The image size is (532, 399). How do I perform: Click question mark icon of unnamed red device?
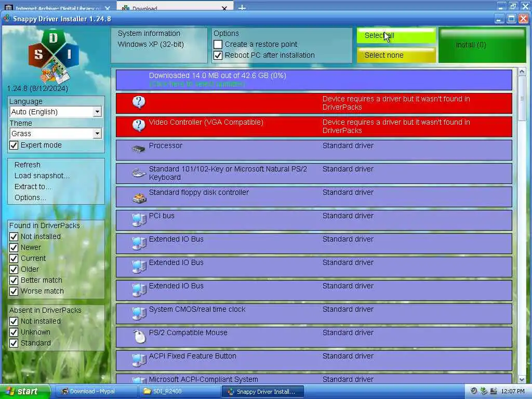[x=138, y=102]
